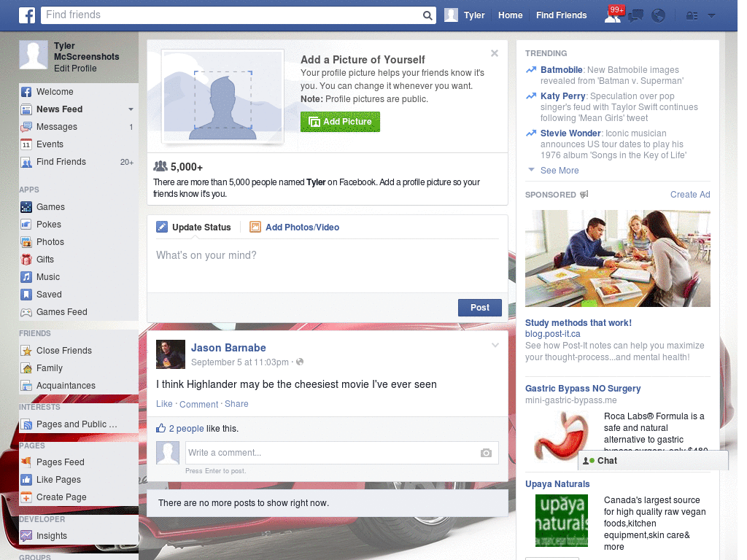Click the Messages sidebar icon
Image resolution: width=747 pixels, height=560 pixels.
26,127
